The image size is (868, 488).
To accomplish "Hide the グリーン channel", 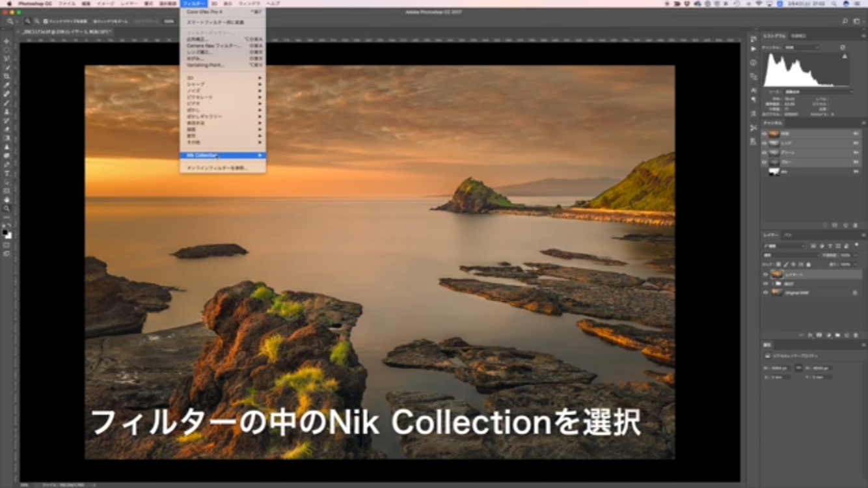I will click(x=765, y=152).
